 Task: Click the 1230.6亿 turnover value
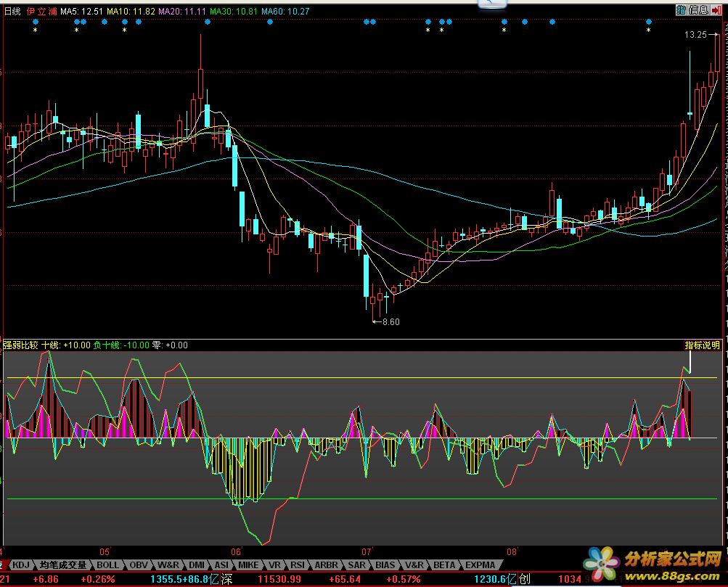pyautogui.click(x=495, y=579)
